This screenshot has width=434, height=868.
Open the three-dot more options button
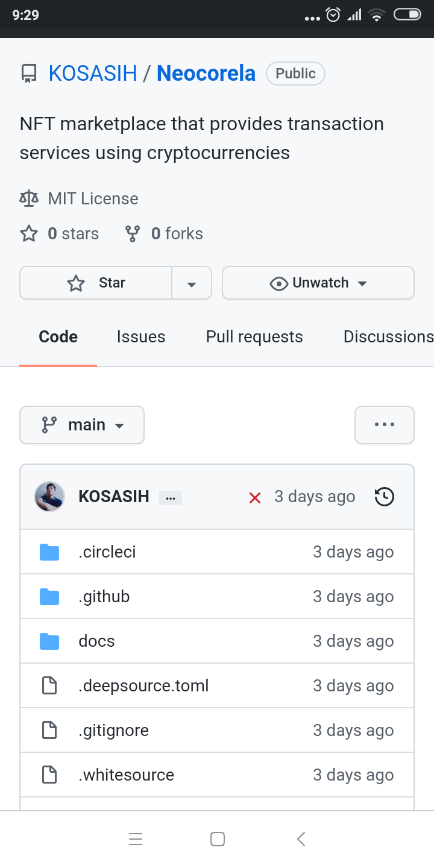coord(385,425)
